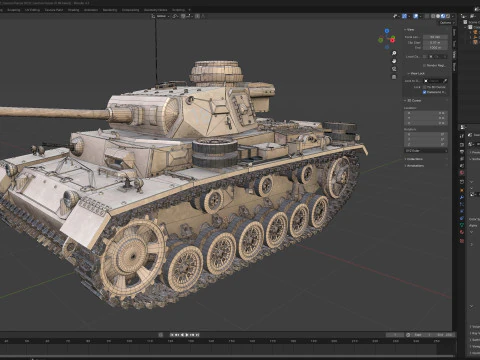Open the Item tab in sidebar
Image resolution: width=480 pixels, height=360 pixels.
454,32
